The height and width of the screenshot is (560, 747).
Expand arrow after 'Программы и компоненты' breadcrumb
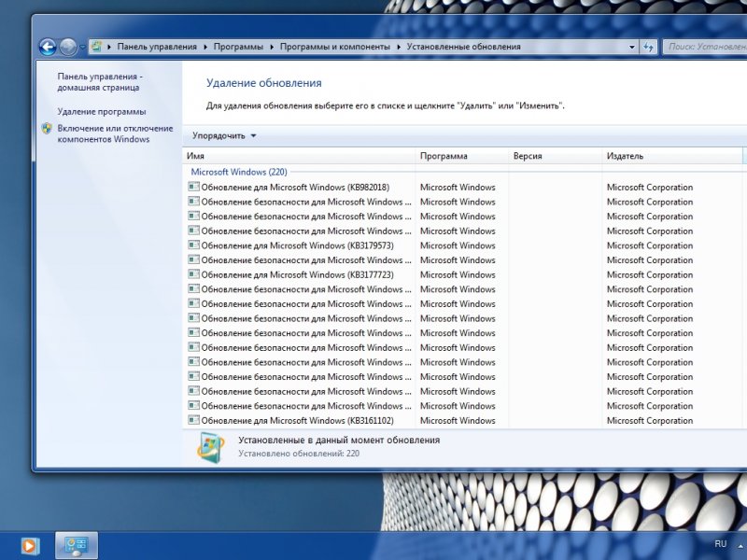coord(399,47)
